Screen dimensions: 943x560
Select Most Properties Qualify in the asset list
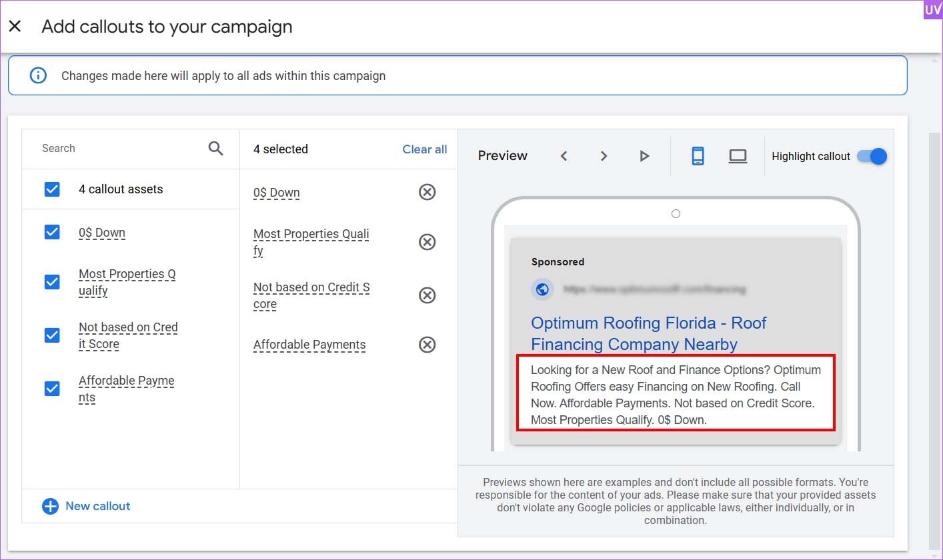tap(127, 283)
